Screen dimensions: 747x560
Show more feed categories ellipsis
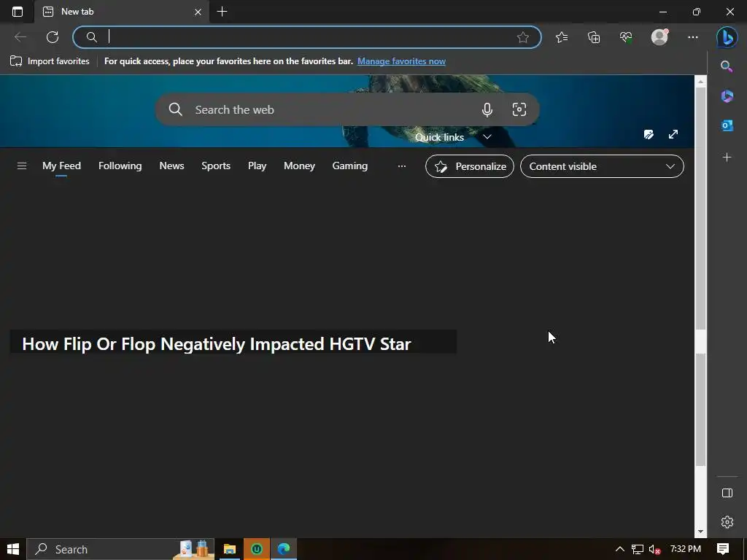point(402,166)
